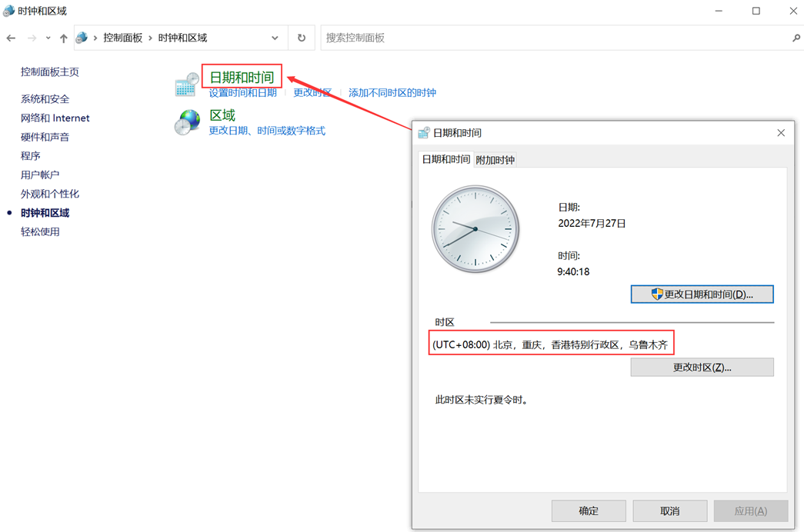Expand the address bar dropdown arrow

click(x=274, y=37)
